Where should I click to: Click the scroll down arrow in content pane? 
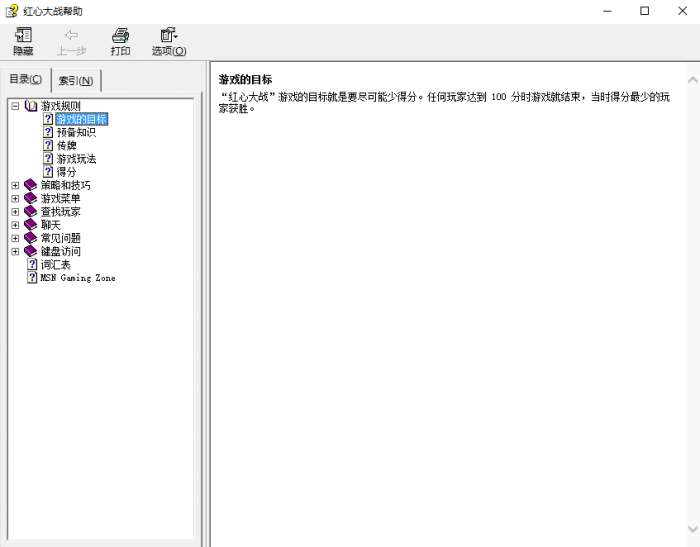click(x=692, y=529)
